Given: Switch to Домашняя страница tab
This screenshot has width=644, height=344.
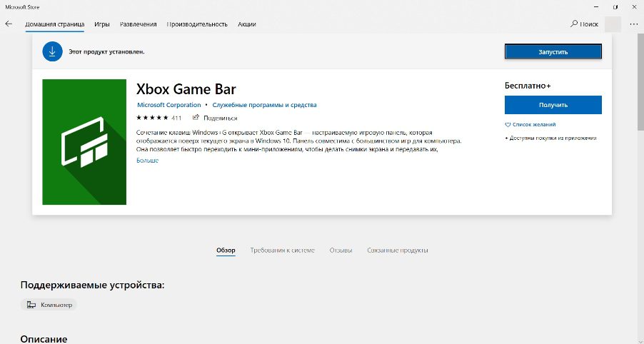Looking at the screenshot, I should tap(55, 24).
